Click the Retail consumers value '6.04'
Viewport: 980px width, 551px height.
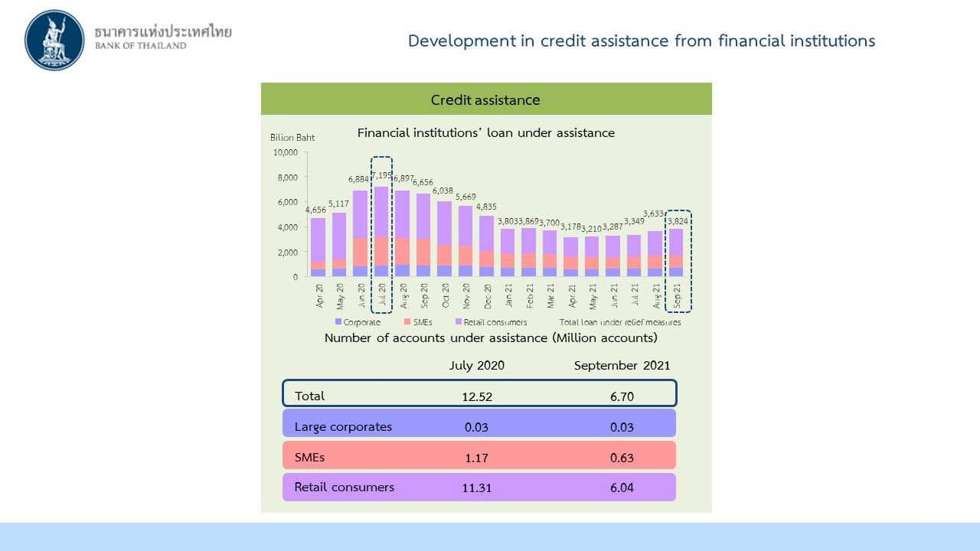coord(622,487)
